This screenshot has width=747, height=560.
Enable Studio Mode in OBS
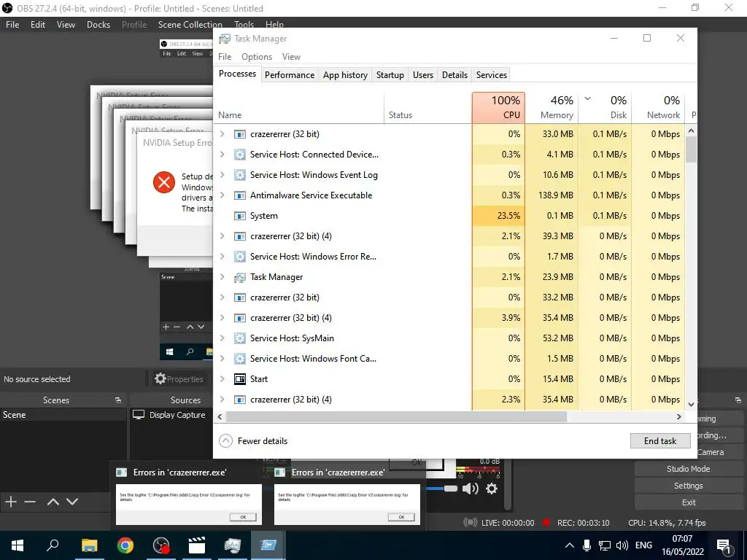point(689,469)
